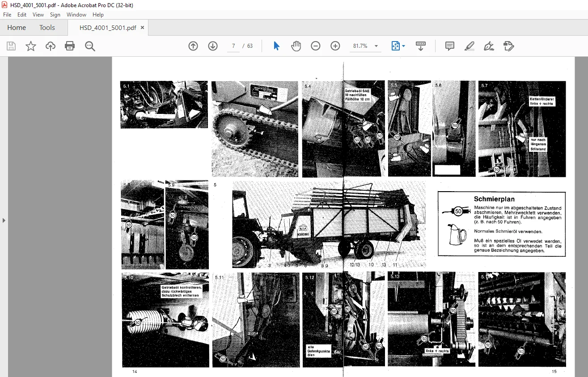Click photo 5.7 labeled Kettenförderer
The height and width of the screenshot is (377, 588).
coord(522,129)
